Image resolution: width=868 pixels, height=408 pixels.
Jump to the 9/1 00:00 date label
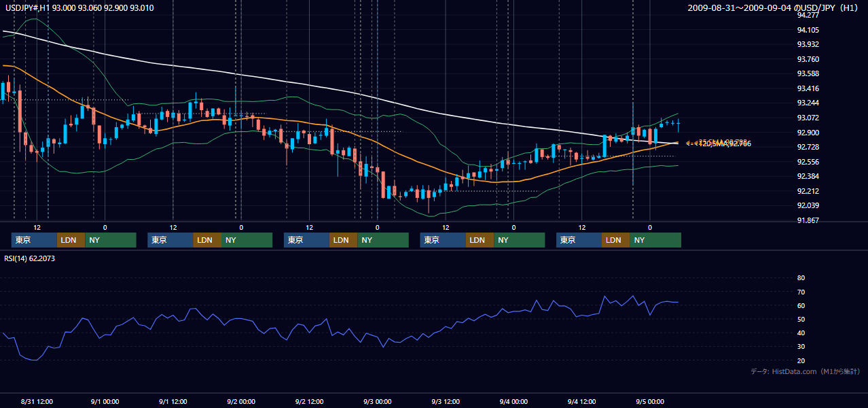point(105,401)
